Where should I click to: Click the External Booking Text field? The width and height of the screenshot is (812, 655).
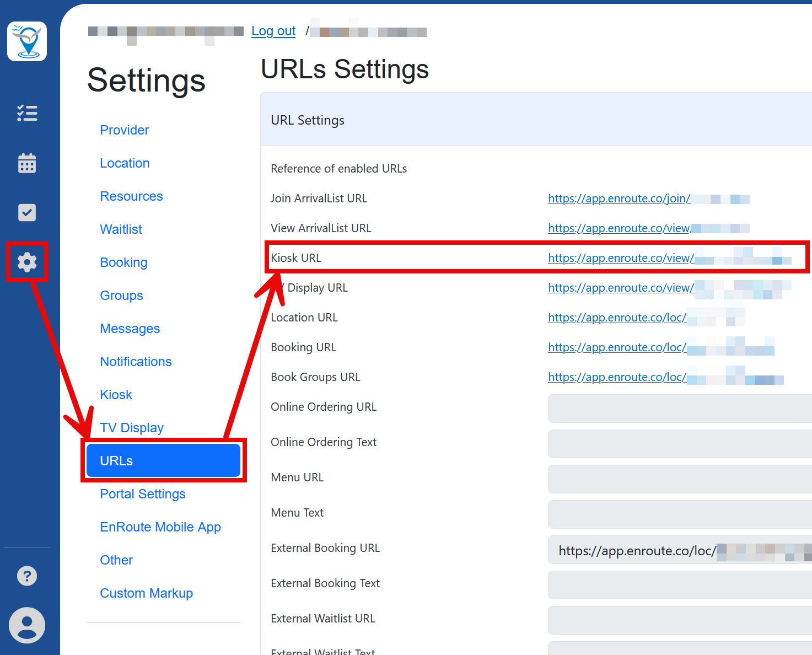pos(680,585)
